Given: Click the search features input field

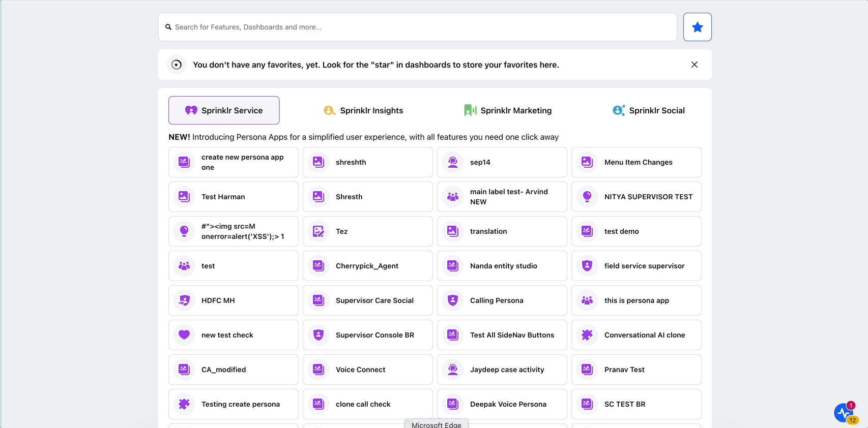Looking at the screenshot, I should [x=417, y=27].
